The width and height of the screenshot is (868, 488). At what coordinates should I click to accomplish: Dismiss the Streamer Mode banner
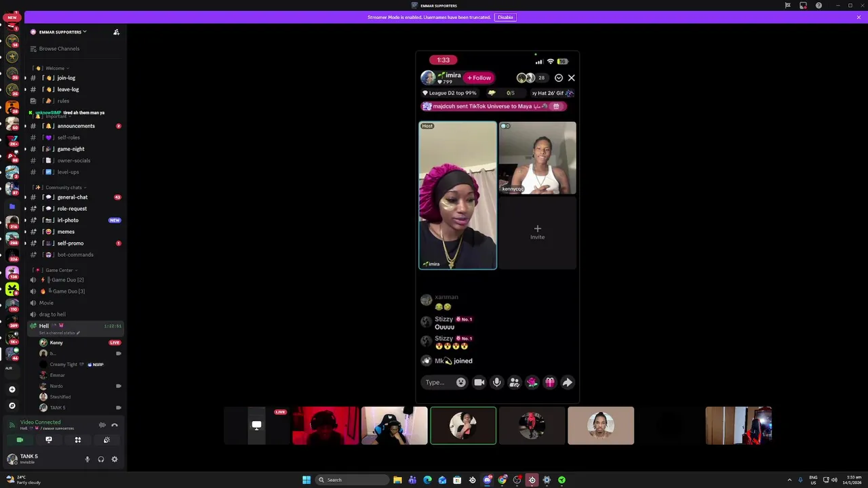tap(859, 17)
